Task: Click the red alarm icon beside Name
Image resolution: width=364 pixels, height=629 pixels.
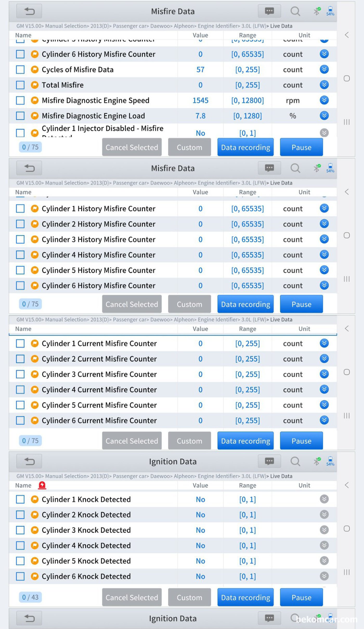Action: pyautogui.click(x=42, y=485)
